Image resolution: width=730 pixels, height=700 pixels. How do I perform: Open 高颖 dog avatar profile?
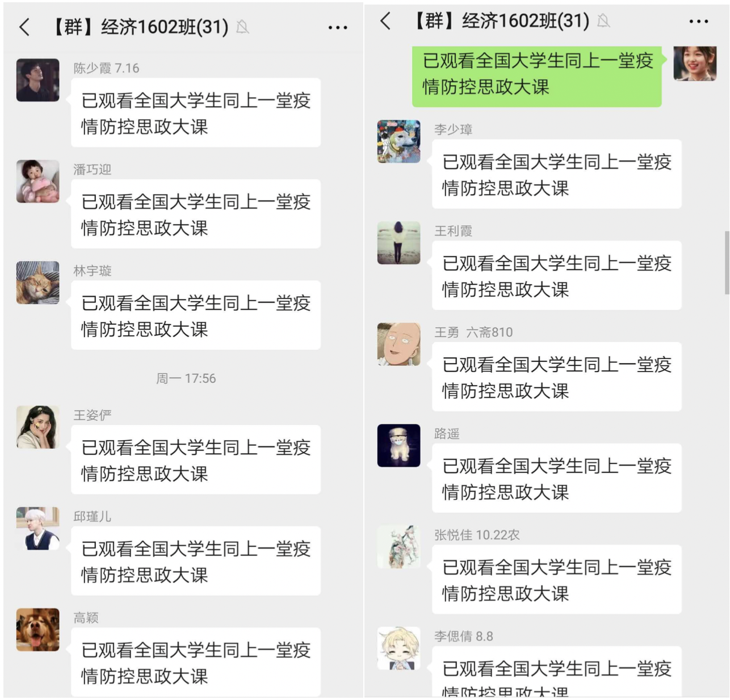click(38, 630)
